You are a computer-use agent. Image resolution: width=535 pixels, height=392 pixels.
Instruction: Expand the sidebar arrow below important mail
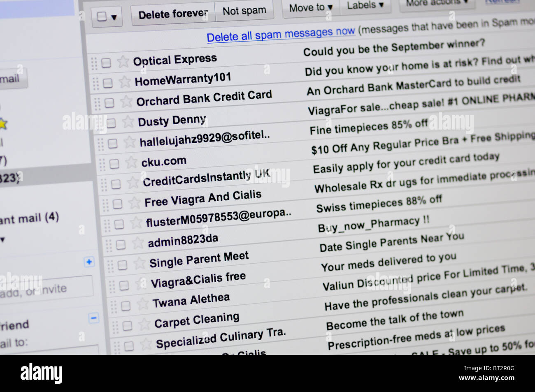pyautogui.click(x=2, y=239)
